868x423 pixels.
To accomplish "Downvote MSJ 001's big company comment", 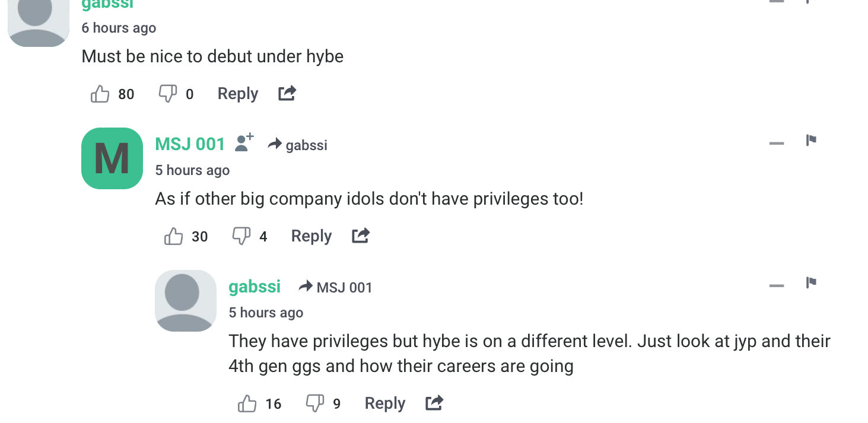I will pyautogui.click(x=241, y=236).
